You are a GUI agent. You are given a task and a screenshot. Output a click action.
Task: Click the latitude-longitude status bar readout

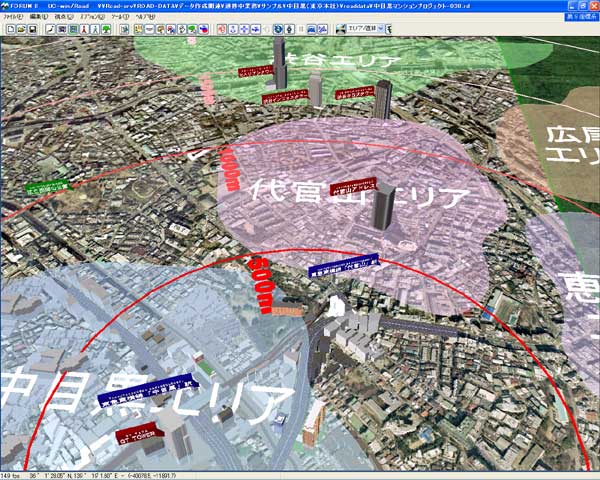[x=75, y=476]
